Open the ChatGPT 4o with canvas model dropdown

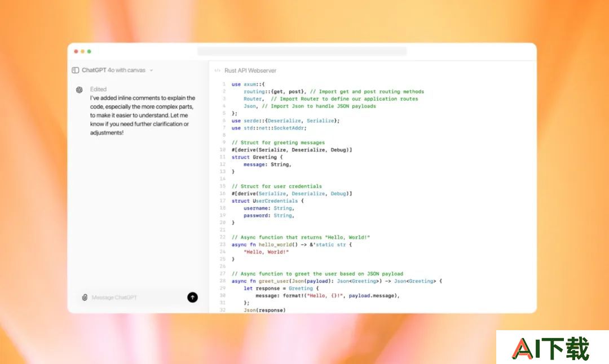coord(117,70)
